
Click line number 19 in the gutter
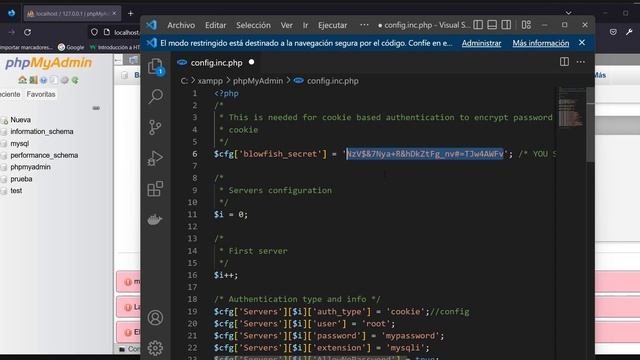[x=192, y=311]
